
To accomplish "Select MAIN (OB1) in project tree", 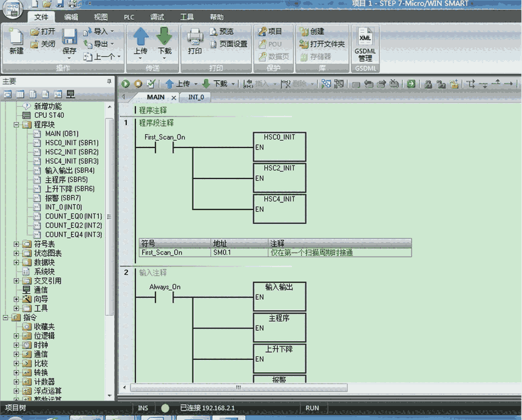I will (x=62, y=134).
